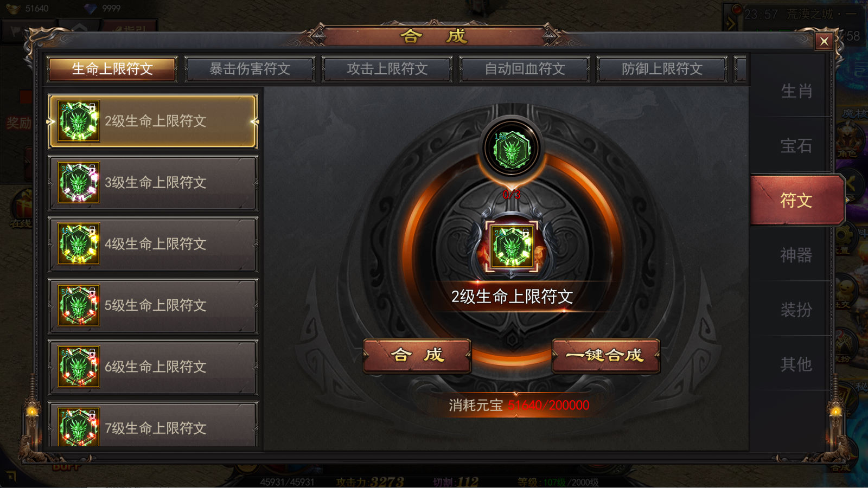868x488 pixels.
Task: Select the 4级生命上限符文 rune icon
Action: click(x=79, y=244)
